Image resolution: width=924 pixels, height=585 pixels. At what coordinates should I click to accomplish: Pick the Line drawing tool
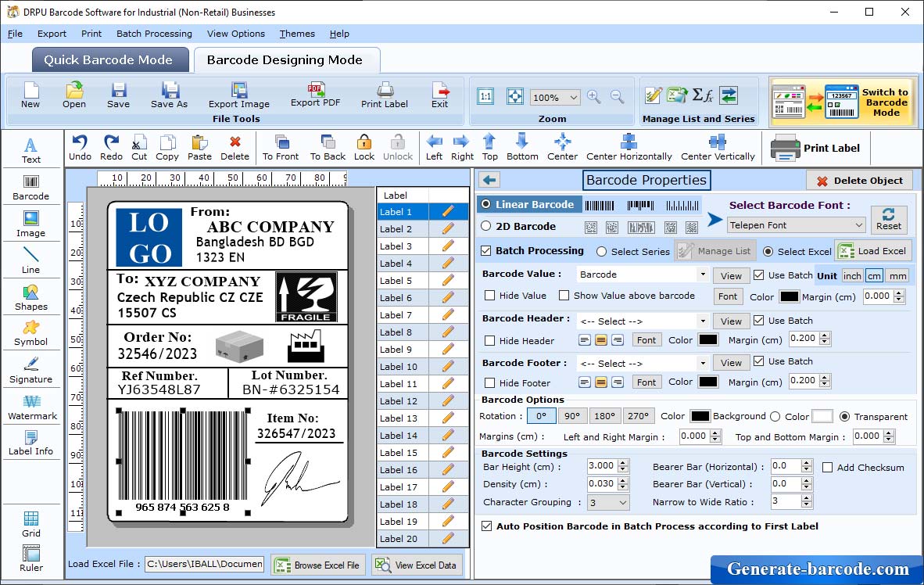pyautogui.click(x=30, y=260)
